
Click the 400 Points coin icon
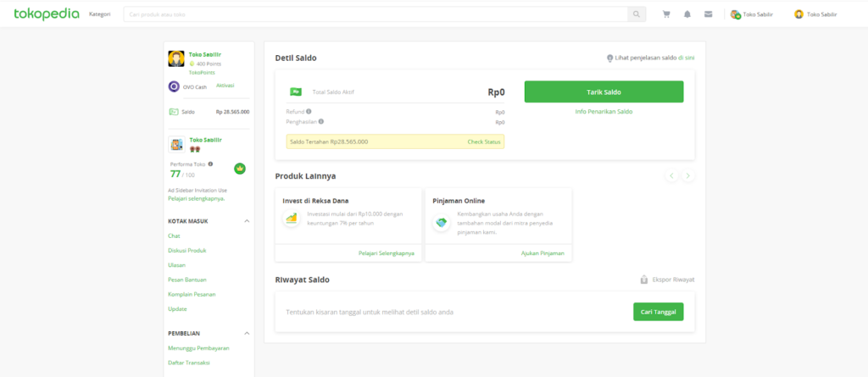[x=192, y=64]
